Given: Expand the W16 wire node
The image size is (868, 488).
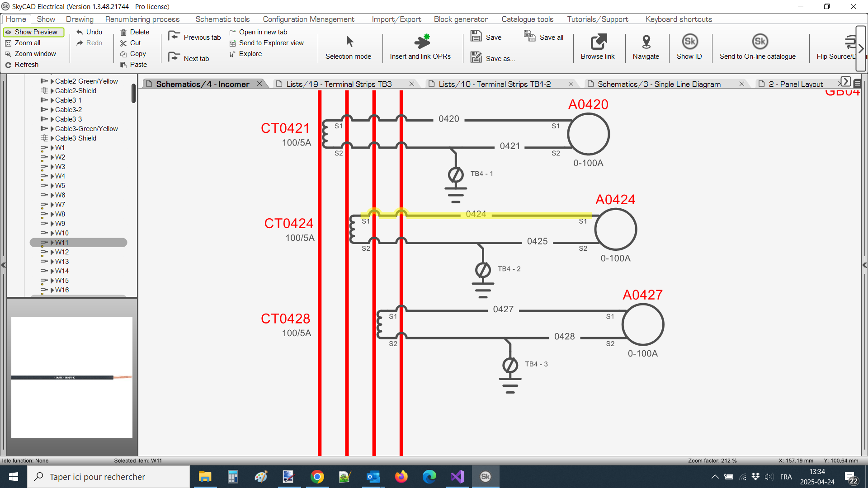Looking at the screenshot, I should coord(52,290).
